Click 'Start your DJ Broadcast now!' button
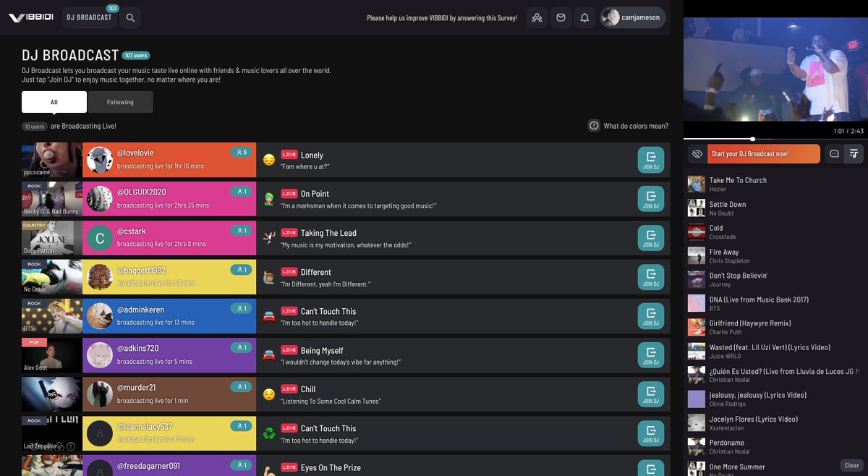The width and height of the screenshot is (868, 476). 764,154
